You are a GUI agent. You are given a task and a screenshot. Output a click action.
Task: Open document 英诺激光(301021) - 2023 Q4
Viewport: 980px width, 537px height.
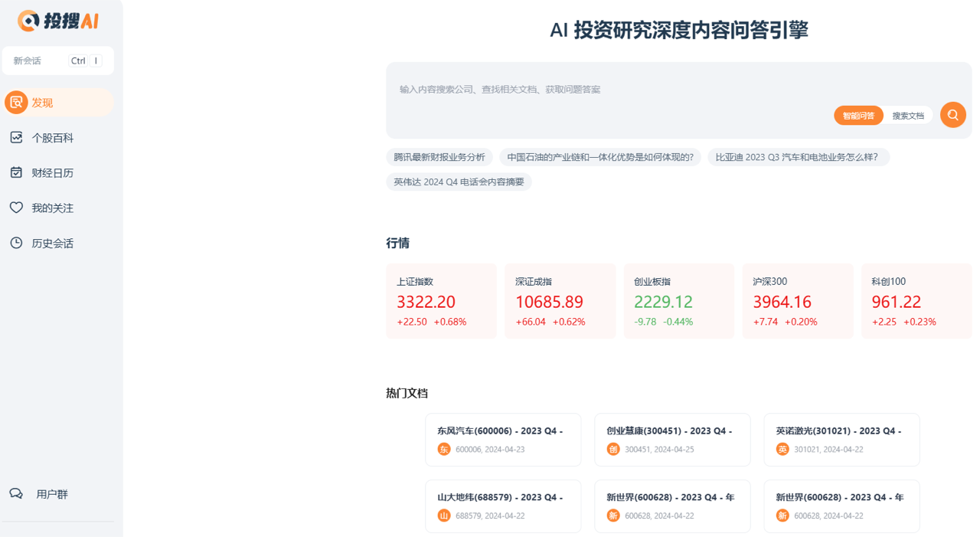pos(841,440)
